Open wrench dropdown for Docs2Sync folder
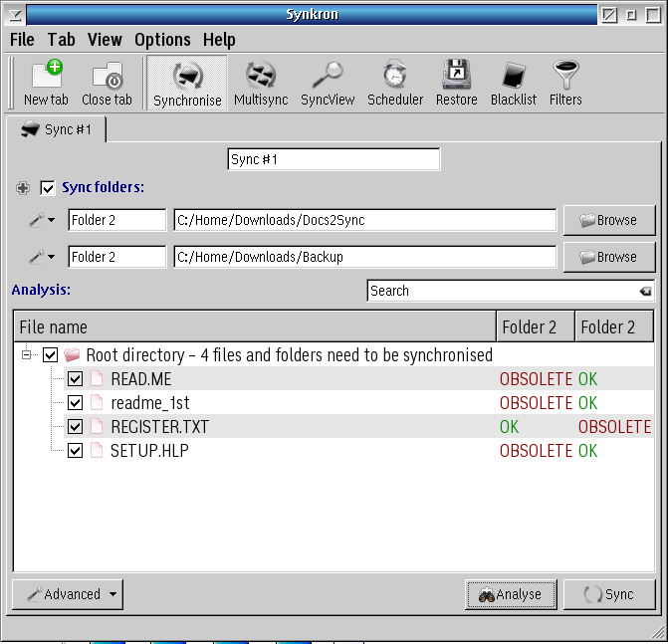668x644 pixels. tap(42, 220)
